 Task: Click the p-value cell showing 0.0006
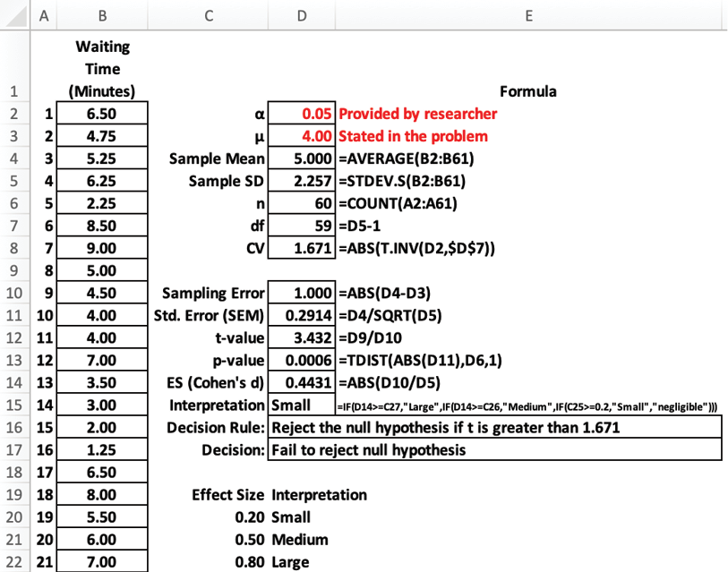point(302,360)
